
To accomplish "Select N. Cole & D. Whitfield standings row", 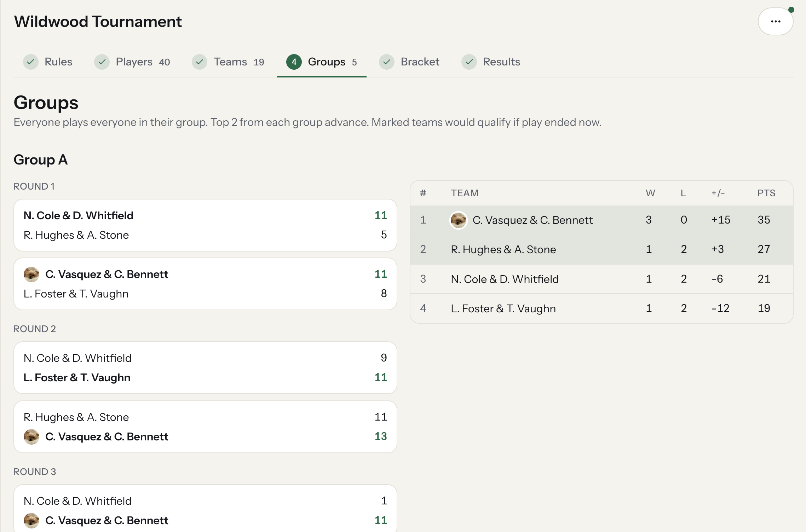I will point(601,279).
